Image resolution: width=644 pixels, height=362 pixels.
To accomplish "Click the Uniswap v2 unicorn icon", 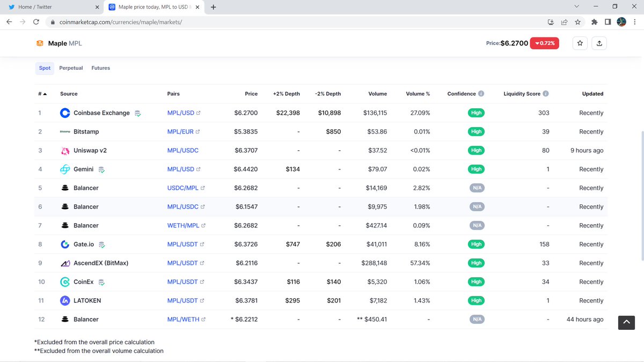I will click(65, 151).
